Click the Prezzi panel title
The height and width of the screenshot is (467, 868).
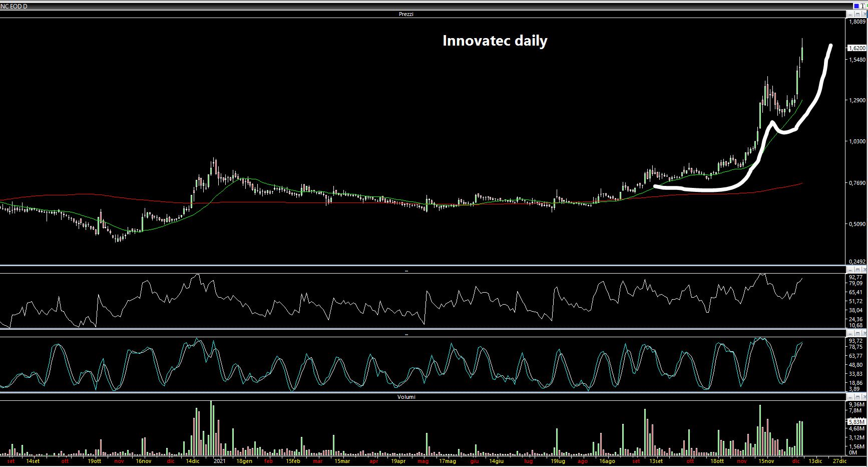tap(406, 14)
